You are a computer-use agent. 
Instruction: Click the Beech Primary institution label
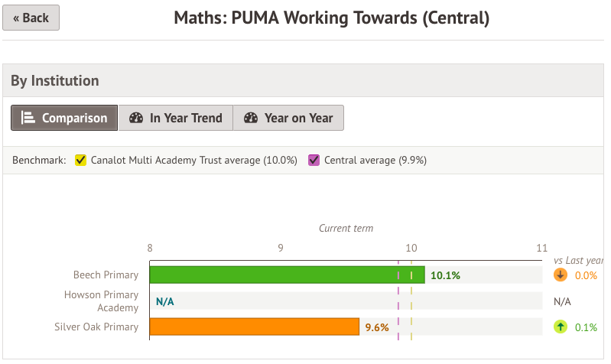[106, 275]
